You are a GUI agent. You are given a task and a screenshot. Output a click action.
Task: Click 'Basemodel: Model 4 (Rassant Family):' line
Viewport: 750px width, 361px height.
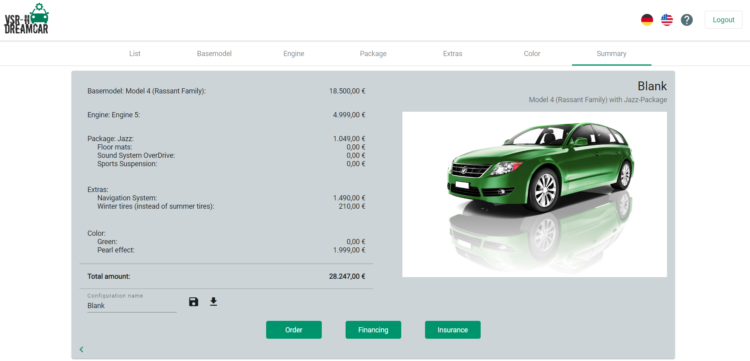pyautogui.click(x=146, y=91)
